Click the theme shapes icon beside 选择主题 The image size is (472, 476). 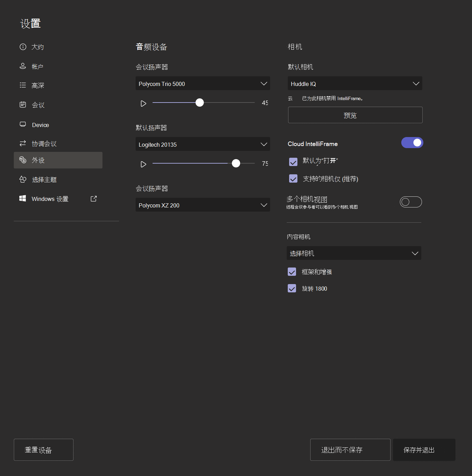click(23, 179)
